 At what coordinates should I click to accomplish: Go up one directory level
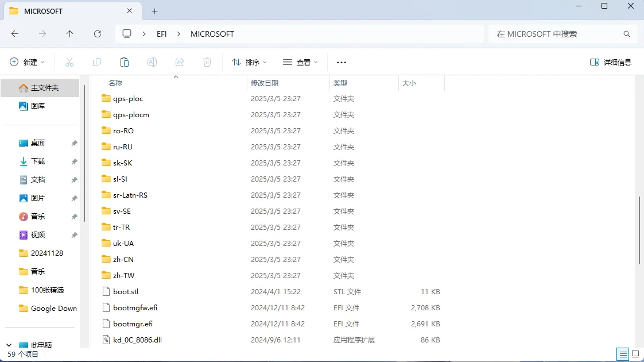pyautogui.click(x=70, y=34)
